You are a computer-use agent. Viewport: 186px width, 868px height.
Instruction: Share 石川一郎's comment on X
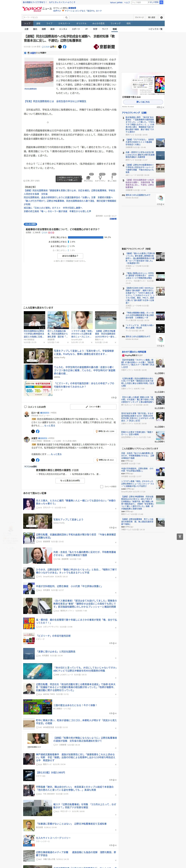(x=33, y=431)
